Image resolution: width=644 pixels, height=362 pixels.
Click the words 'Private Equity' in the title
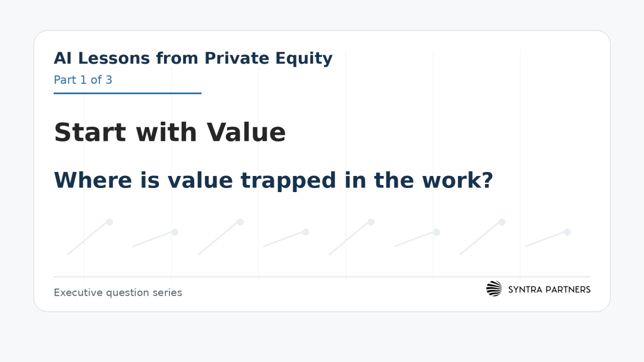[x=269, y=59]
